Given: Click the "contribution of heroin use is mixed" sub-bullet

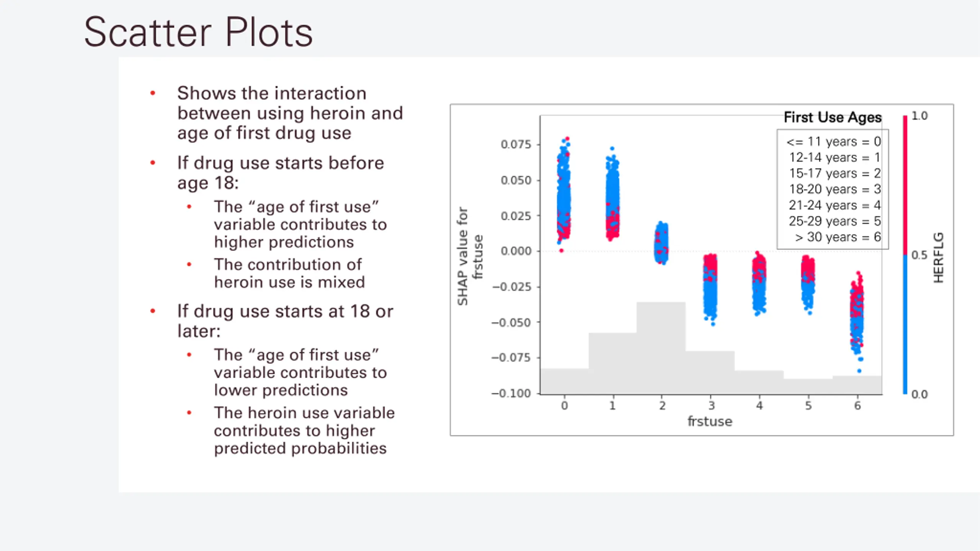Looking at the screenshot, I should [289, 273].
